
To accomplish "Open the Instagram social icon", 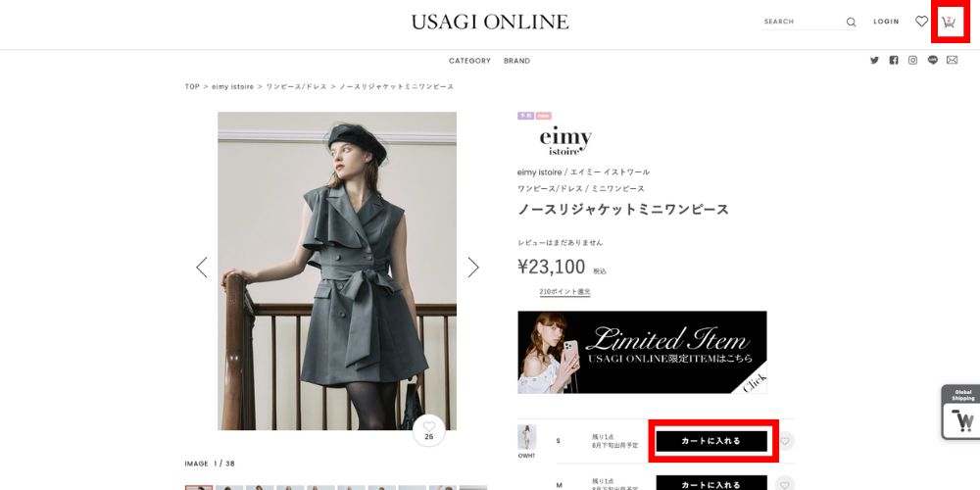I will pos(913,60).
